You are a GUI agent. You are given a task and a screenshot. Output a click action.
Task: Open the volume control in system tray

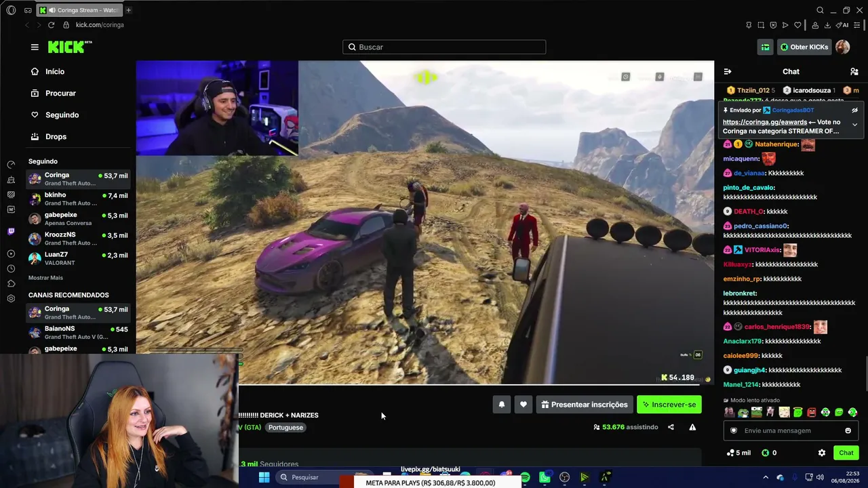click(820, 477)
